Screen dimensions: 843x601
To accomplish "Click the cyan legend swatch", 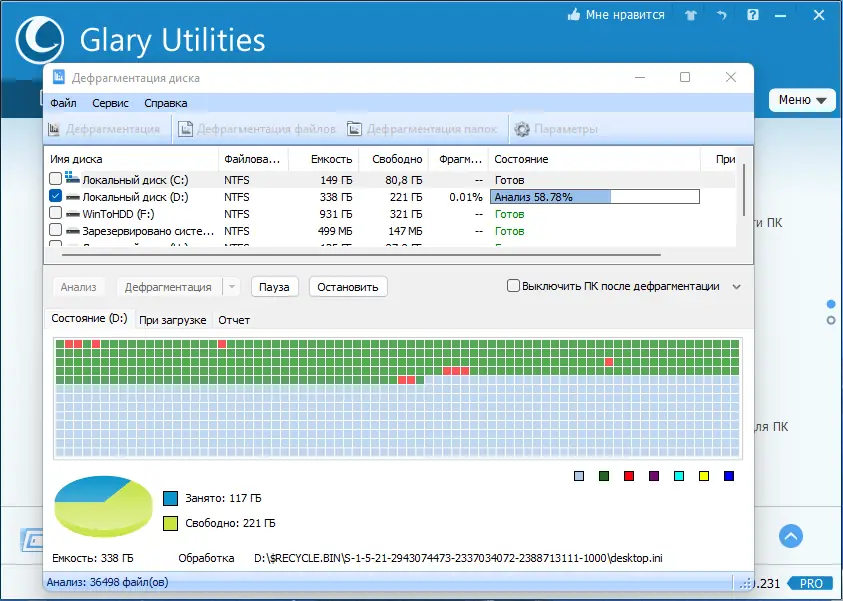I will [679, 476].
